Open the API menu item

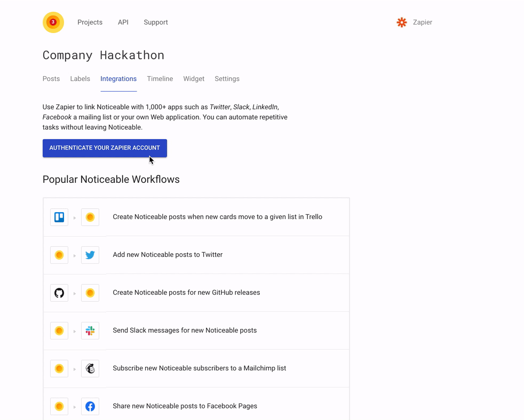tap(123, 22)
